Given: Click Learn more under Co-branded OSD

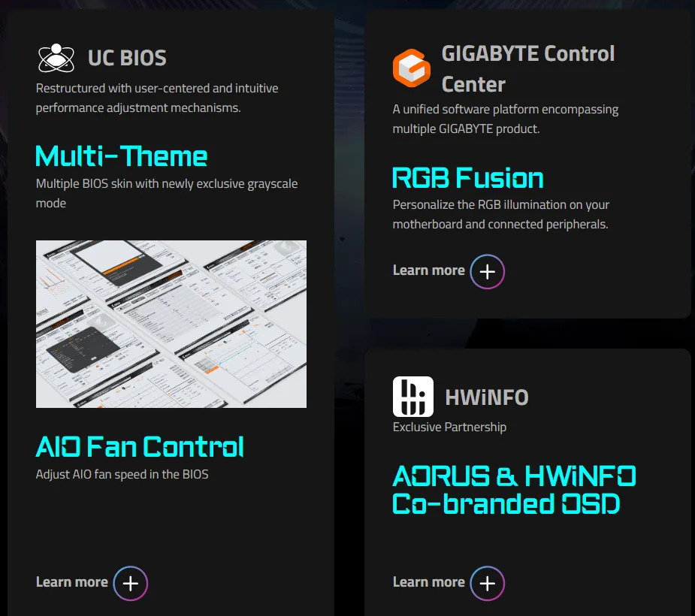Looking at the screenshot, I should click(x=428, y=582).
